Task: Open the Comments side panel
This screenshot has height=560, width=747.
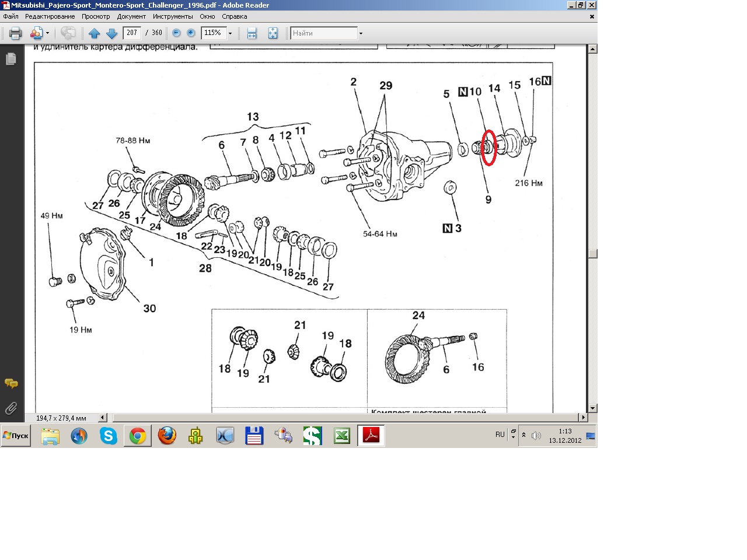Action: 11,383
